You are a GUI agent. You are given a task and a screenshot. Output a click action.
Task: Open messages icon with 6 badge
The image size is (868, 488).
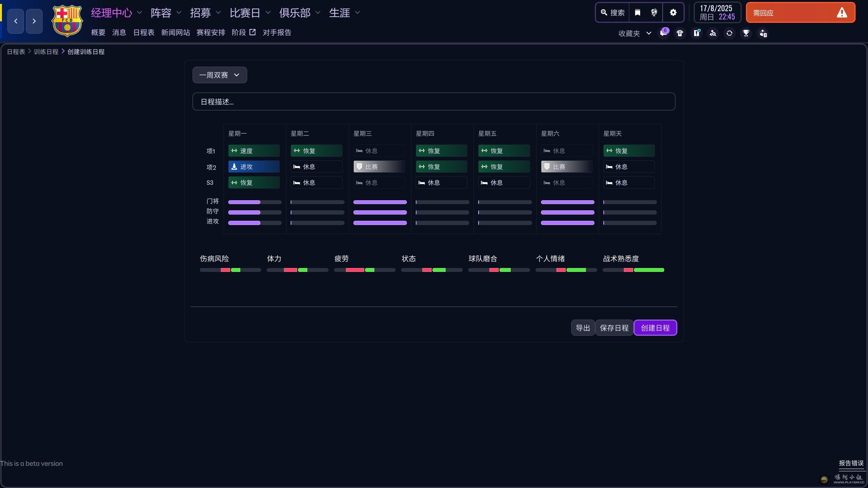click(663, 33)
